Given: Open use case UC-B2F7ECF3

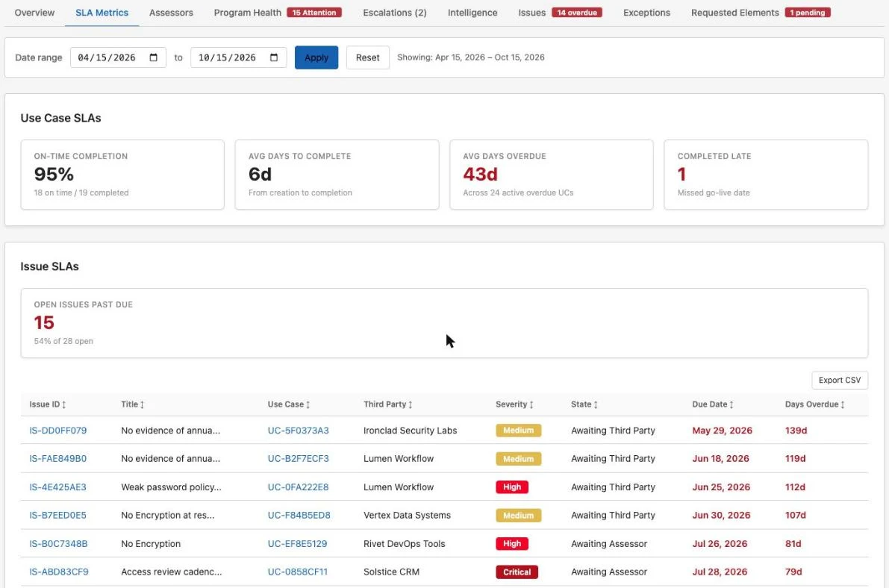Looking at the screenshot, I should click(299, 459).
